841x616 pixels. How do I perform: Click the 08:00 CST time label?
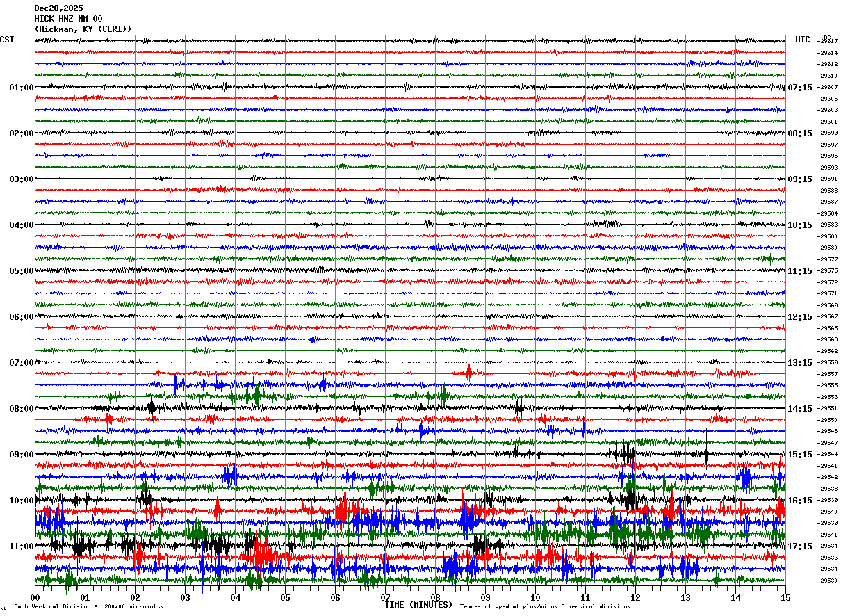coord(22,409)
